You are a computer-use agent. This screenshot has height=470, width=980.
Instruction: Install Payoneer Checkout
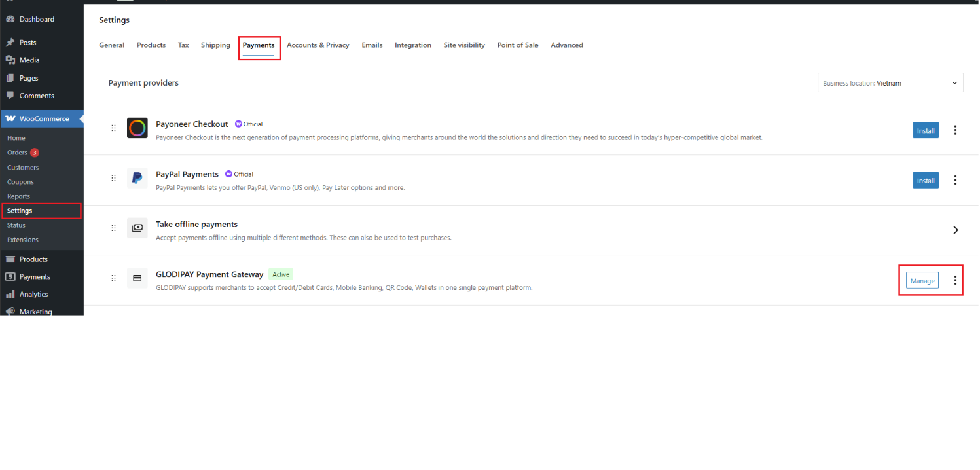pos(926,130)
